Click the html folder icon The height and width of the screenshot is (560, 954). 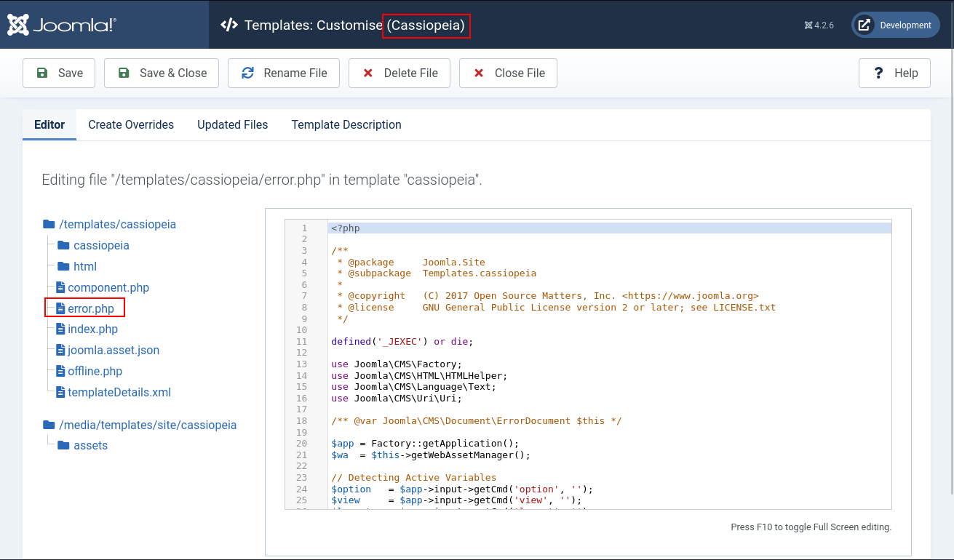point(63,266)
